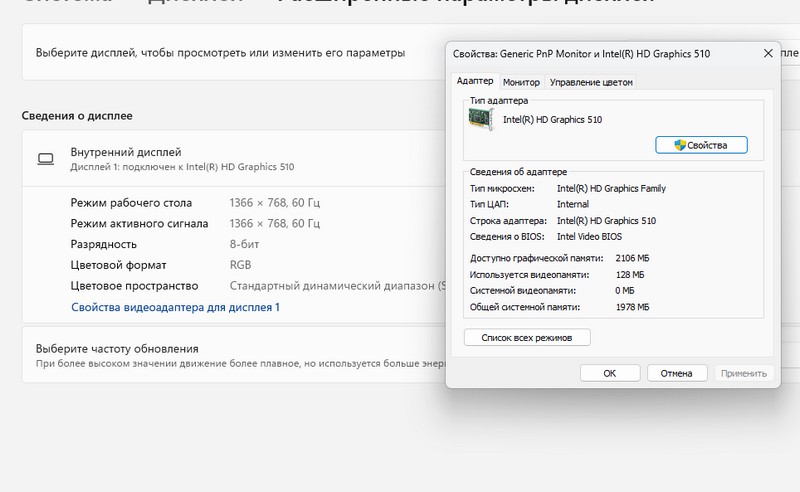Click the Применить button
The height and width of the screenshot is (492, 800).
[743, 373]
